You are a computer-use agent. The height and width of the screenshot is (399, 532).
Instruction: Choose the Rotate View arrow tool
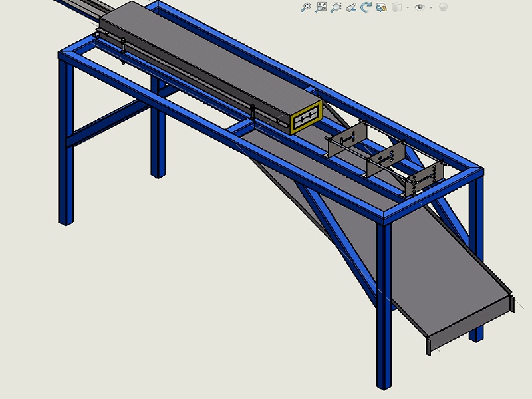tap(366, 7)
